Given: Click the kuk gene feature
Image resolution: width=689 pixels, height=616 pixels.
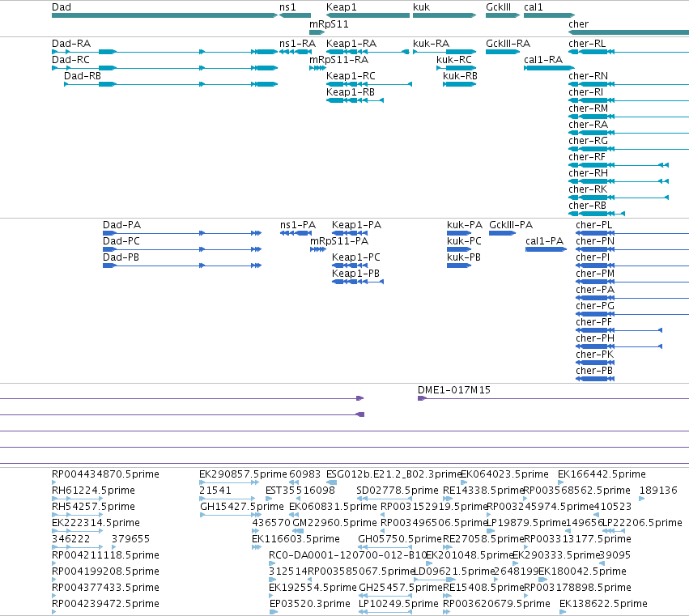Looking at the screenshot, I should point(444,15).
